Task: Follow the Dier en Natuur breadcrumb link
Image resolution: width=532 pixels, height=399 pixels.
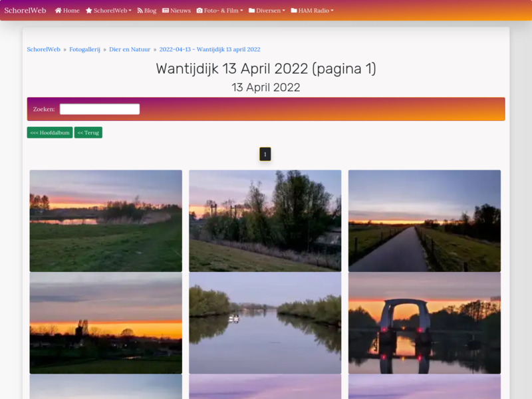Action: [130, 49]
